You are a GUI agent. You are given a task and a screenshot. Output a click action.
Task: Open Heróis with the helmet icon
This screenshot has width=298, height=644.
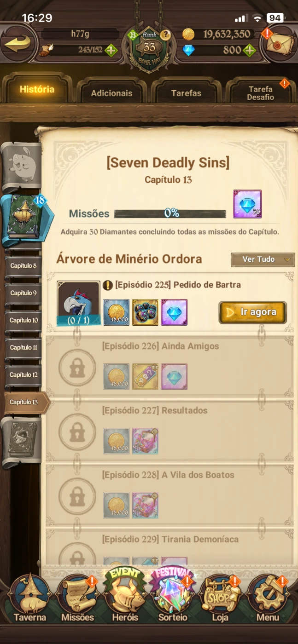(126, 598)
